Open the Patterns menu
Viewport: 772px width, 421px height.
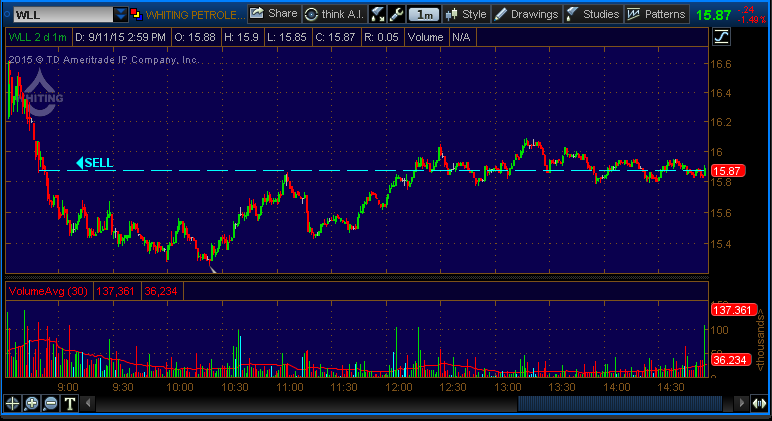coord(657,14)
